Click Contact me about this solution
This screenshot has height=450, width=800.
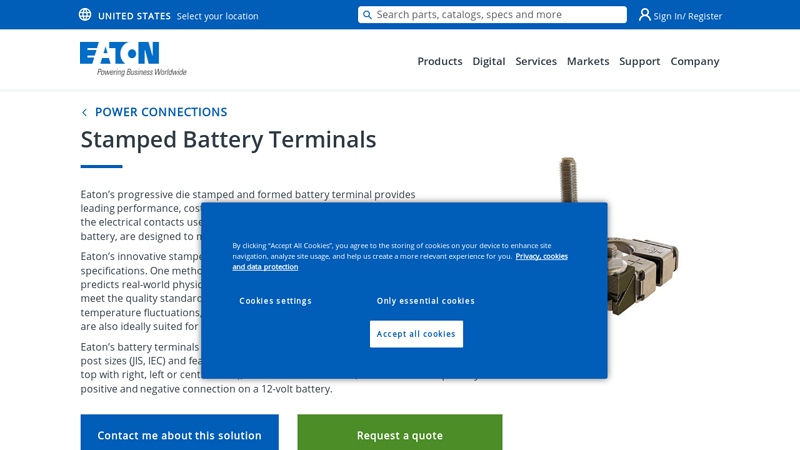pyautogui.click(x=180, y=433)
